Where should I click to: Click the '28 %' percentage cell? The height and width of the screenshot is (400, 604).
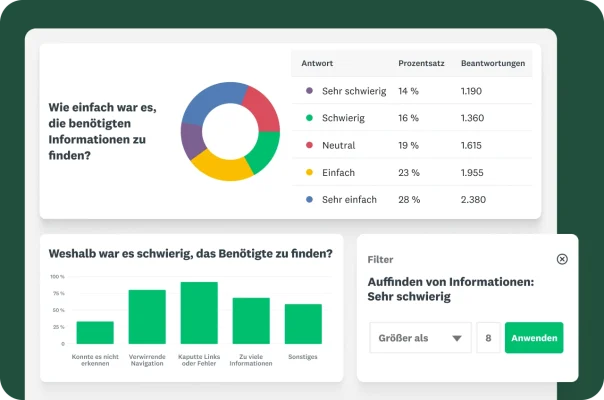coord(409,200)
